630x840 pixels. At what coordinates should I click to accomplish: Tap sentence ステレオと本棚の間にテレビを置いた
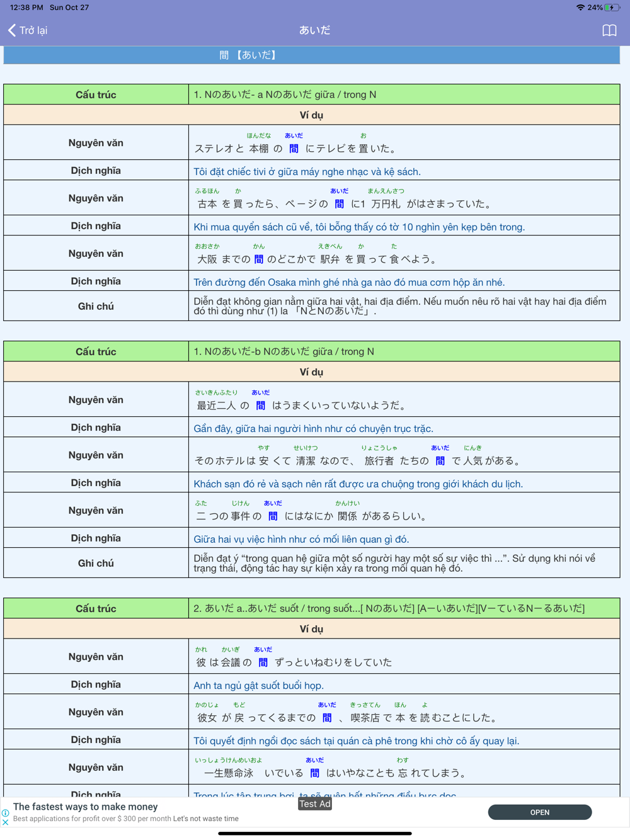296,149
